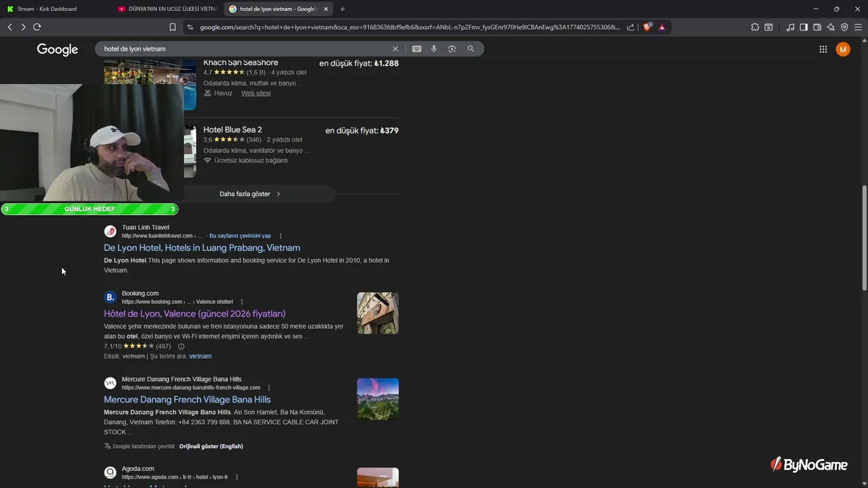Click the Mercure Danang site favicon
This screenshot has width=868, height=488.
(x=110, y=383)
